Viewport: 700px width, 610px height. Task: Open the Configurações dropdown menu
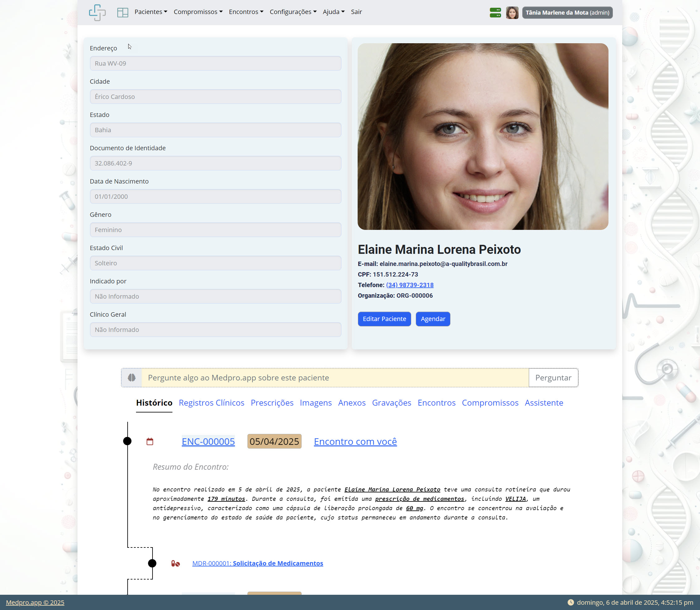(x=293, y=12)
